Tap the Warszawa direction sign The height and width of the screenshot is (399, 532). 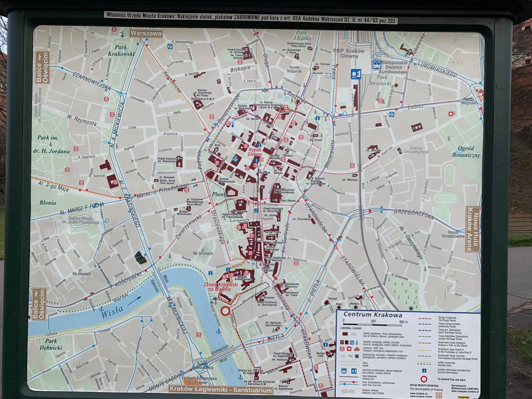[146, 34]
